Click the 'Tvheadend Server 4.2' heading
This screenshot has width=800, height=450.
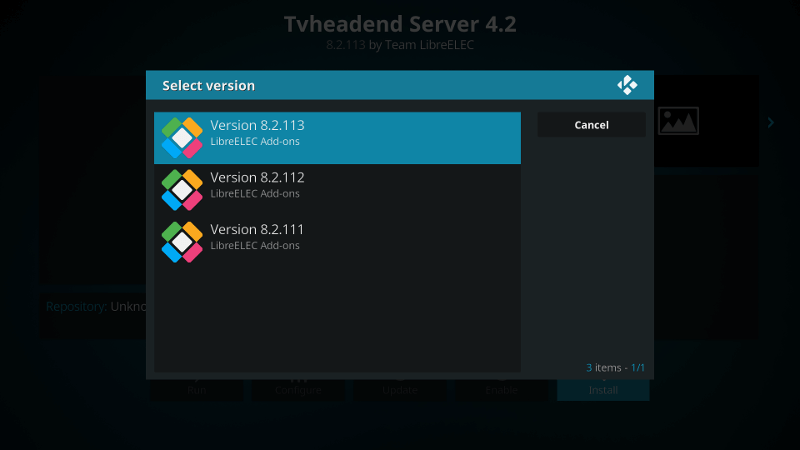click(x=400, y=24)
